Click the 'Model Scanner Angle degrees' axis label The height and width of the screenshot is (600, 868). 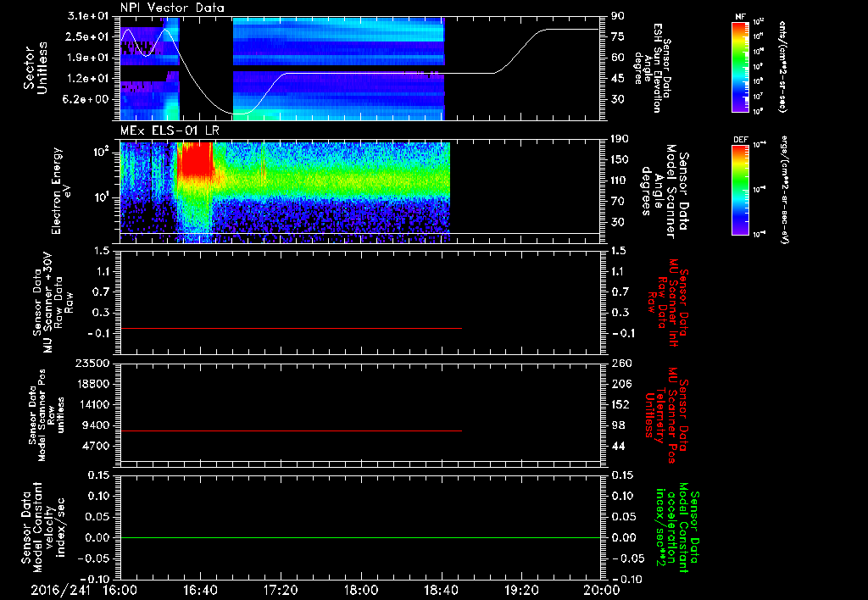click(x=665, y=192)
